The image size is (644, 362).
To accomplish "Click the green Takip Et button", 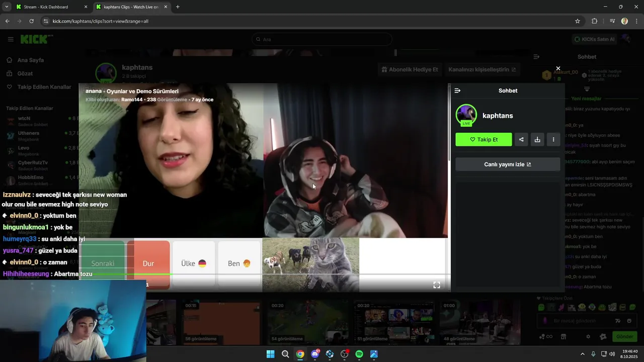I will (x=484, y=139).
